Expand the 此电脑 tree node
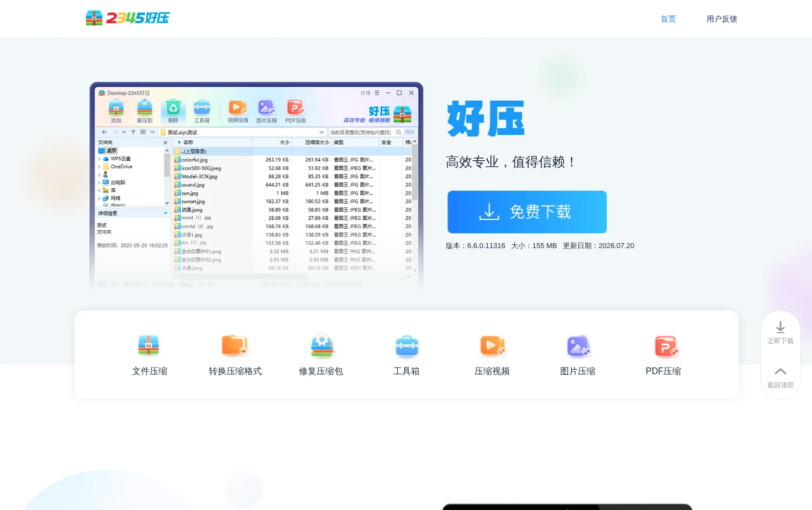Screen dimensions: 812x510 click(x=99, y=182)
